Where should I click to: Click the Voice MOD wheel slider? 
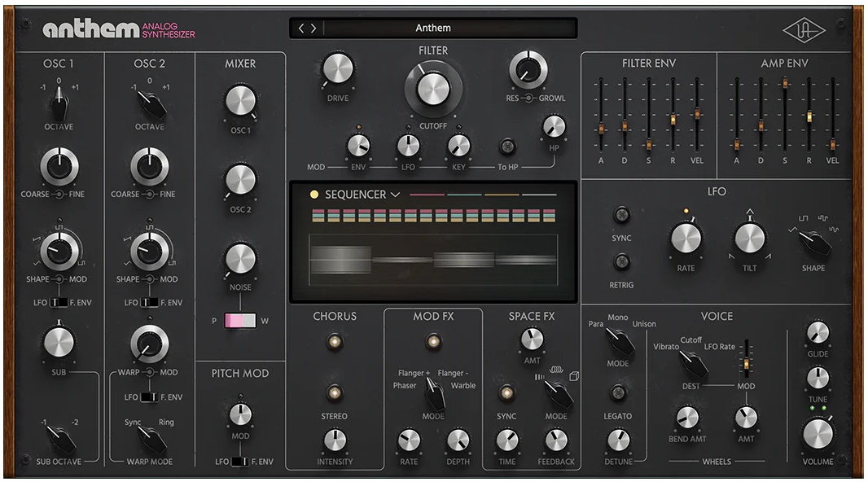click(x=746, y=364)
